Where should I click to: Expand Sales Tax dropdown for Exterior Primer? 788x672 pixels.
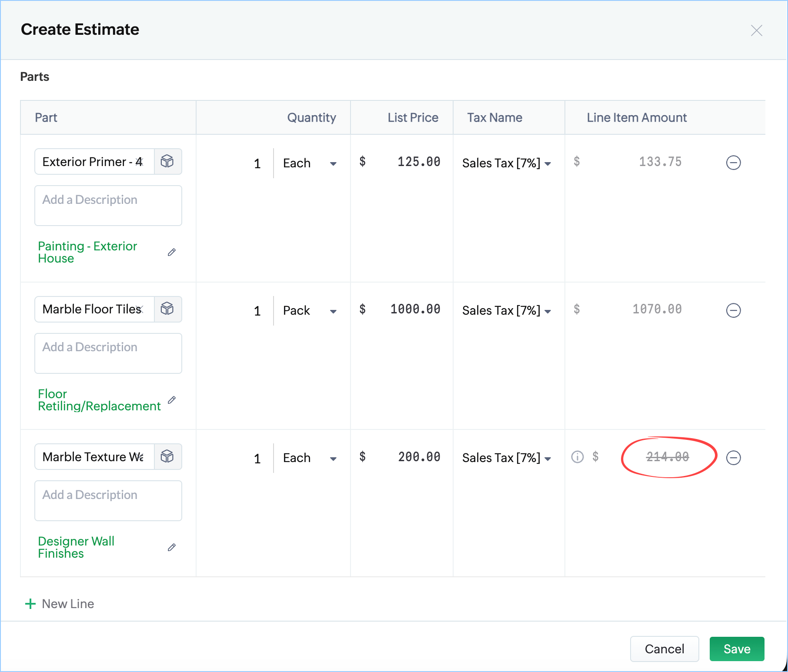[x=507, y=163]
